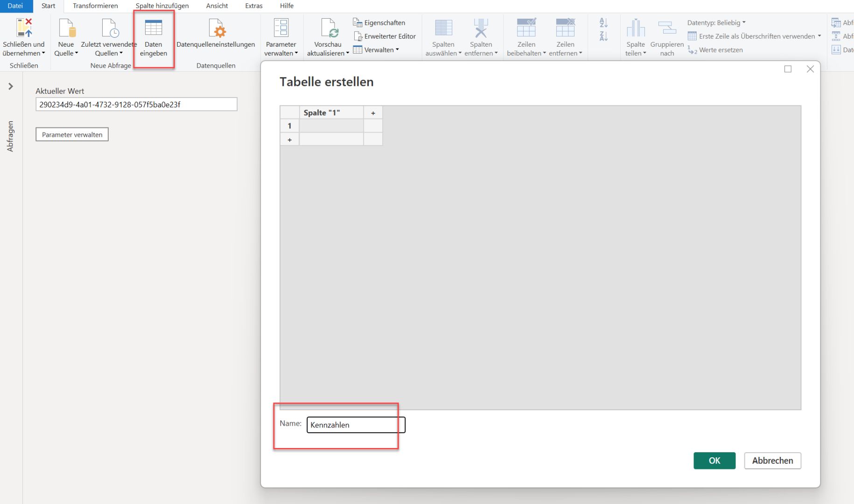Switch to the Start tab

[x=49, y=6]
